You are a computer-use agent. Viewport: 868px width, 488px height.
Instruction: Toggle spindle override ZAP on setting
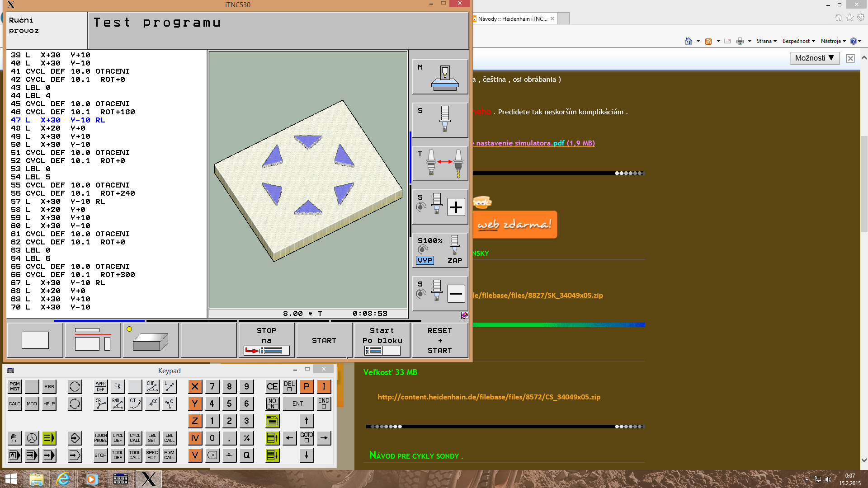454,261
